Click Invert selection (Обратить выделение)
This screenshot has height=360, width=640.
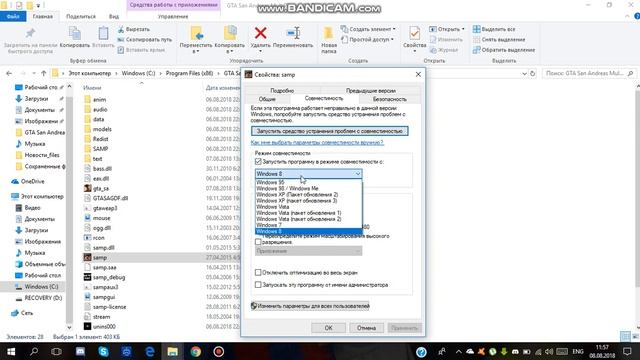pos(504,50)
